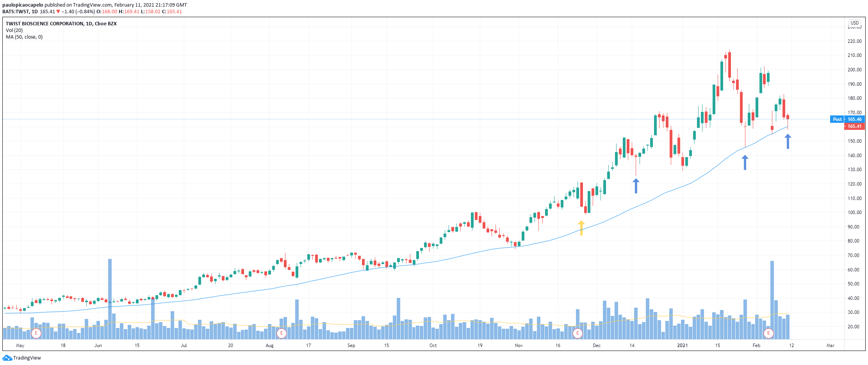Open the earnings marker E before Dec
868x365 pixels.
click(x=577, y=333)
